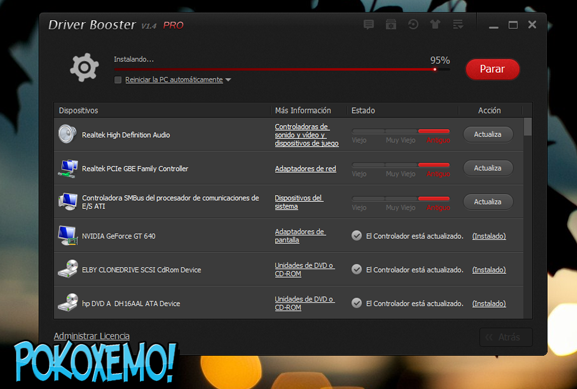Click the network icon for Realtek PCIe GBE
This screenshot has width=577, height=389.
pos(68,168)
